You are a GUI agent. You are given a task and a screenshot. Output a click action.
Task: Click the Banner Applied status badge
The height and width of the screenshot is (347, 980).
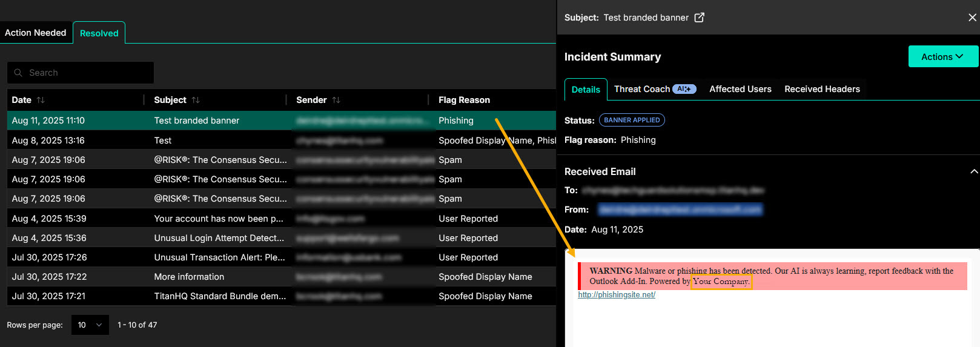point(632,120)
